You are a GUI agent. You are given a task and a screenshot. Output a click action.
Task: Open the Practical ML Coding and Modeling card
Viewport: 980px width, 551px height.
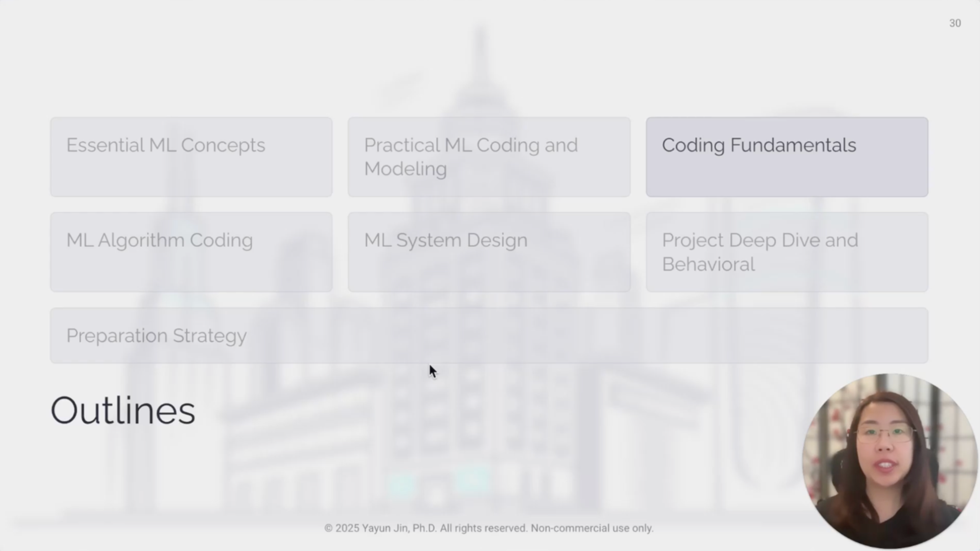coord(489,157)
